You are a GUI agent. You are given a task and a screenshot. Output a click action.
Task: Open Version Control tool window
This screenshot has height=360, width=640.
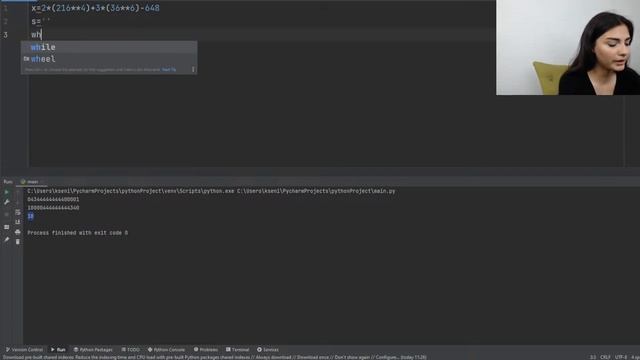(24, 349)
